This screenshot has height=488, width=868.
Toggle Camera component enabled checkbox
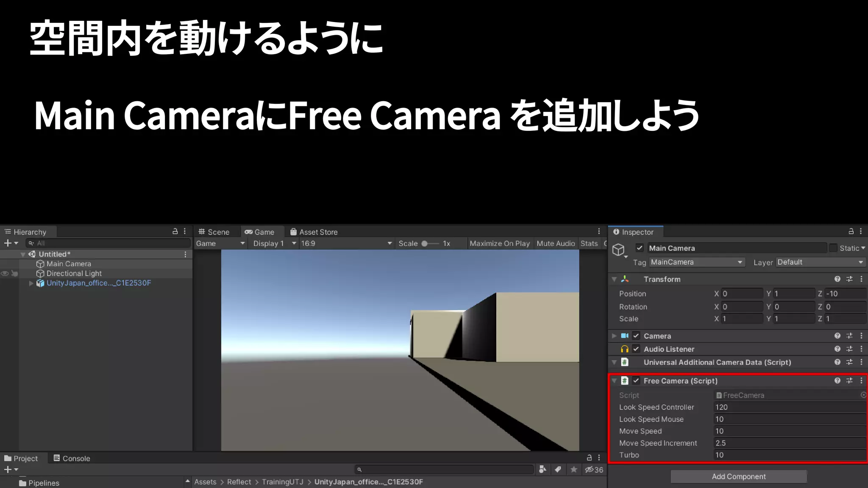point(636,336)
